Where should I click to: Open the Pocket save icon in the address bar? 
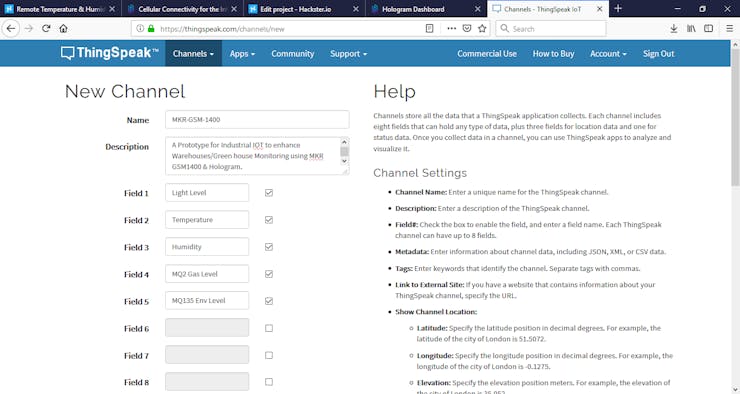click(467, 28)
